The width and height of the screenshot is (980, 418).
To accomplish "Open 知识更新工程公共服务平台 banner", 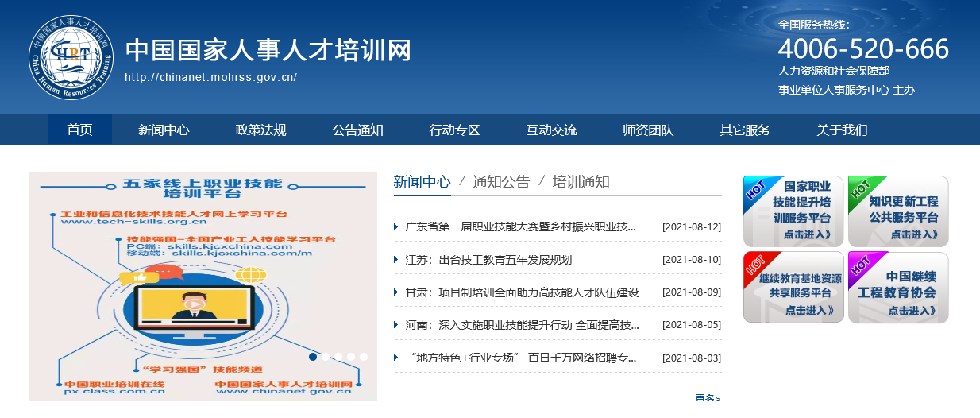I will pyautogui.click(x=898, y=211).
